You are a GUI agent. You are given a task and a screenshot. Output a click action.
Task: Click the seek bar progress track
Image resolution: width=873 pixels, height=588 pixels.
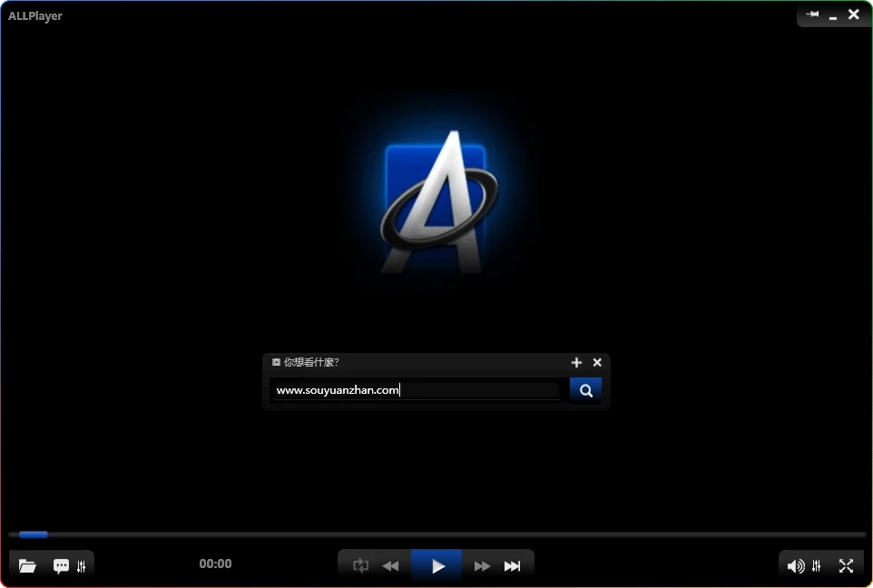[436, 534]
